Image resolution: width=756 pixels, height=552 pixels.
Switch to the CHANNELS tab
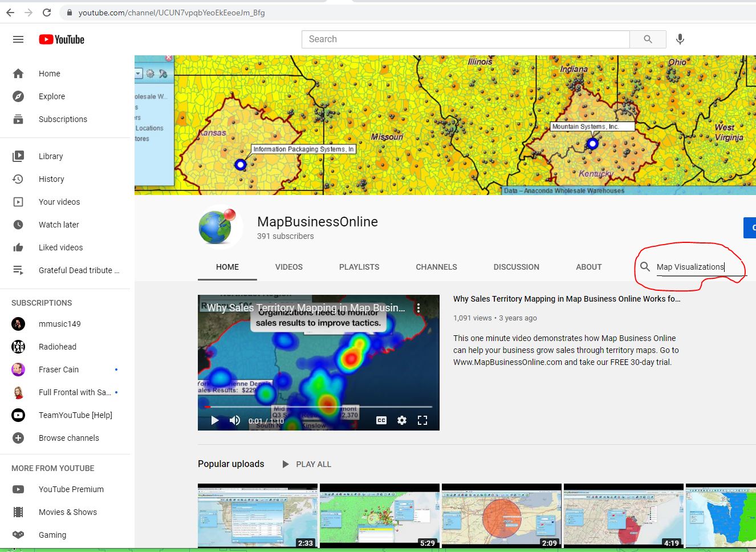point(437,267)
